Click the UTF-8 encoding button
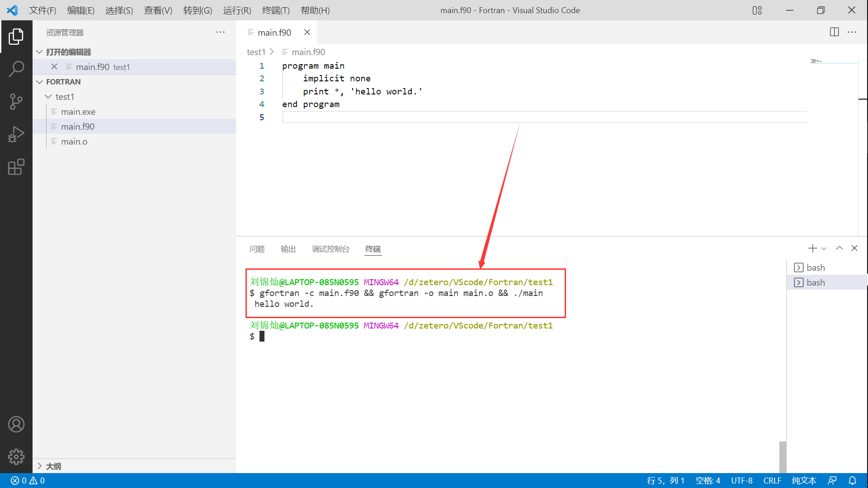This screenshot has height=488, width=868. click(741, 481)
